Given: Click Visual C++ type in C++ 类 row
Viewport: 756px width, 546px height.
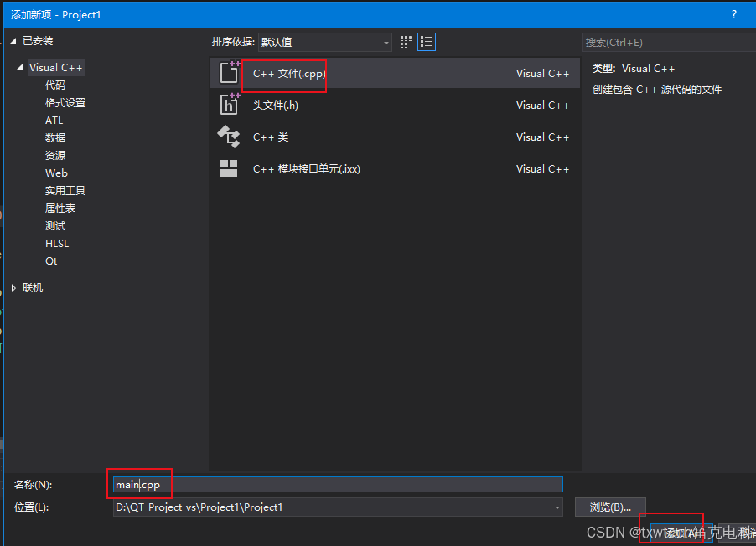Looking at the screenshot, I should click(542, 136).
